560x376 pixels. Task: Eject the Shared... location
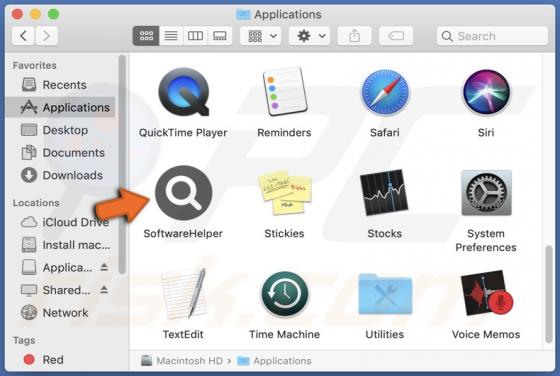(x=104, y=290)
